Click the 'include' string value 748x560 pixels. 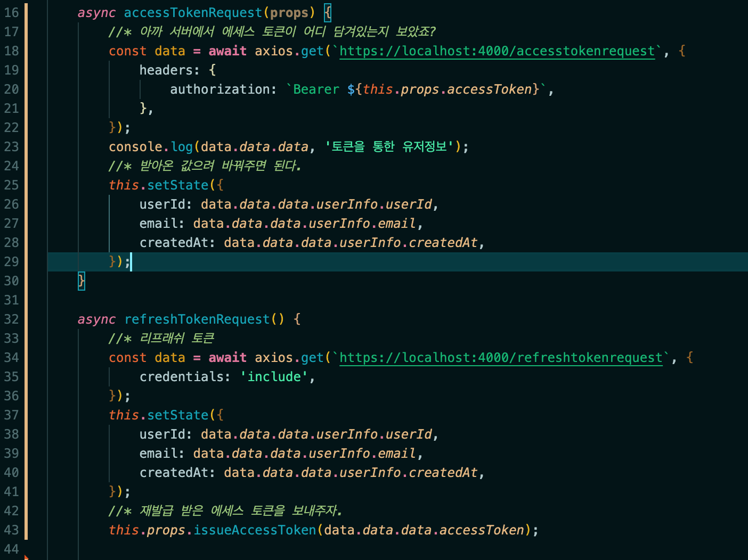(274, 377)
